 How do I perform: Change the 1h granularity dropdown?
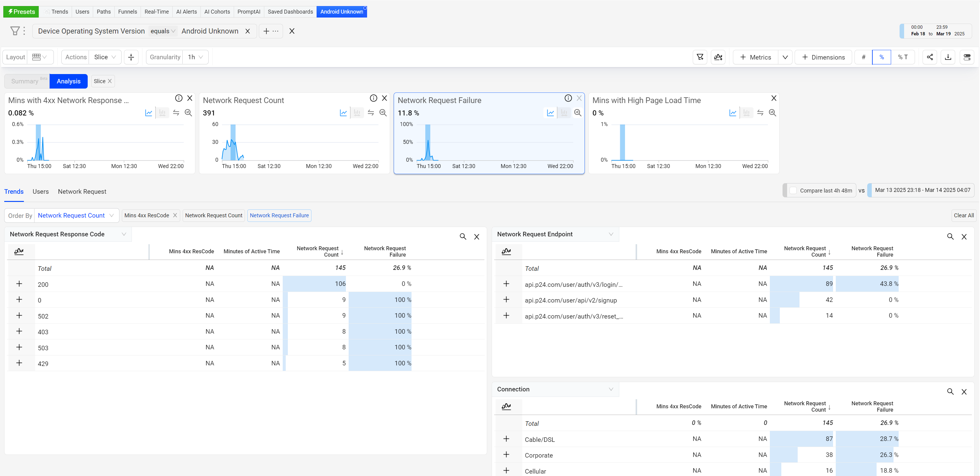point(196,57)
